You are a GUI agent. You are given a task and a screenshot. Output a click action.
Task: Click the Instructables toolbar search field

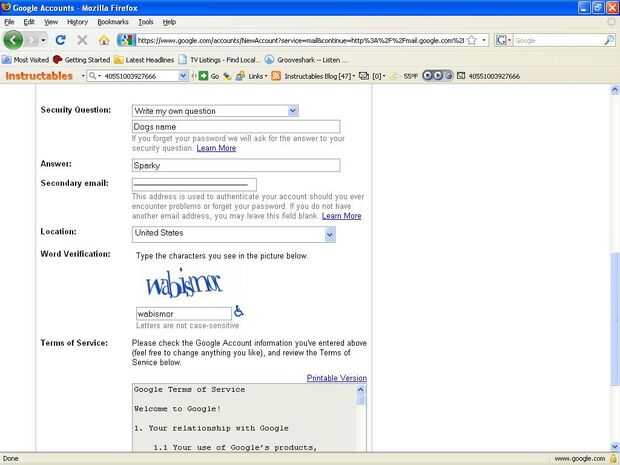[x=140, y=76]
